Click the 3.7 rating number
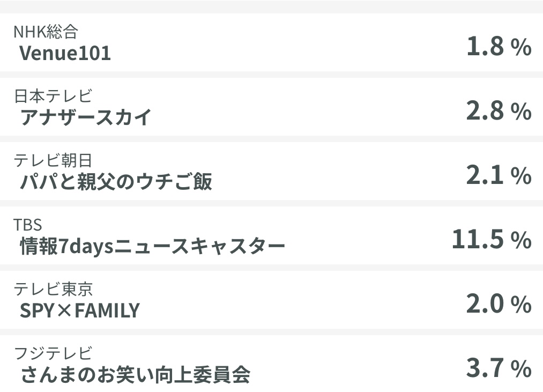This screenshot has width=543, height=392. pyautogui.click(x=485, y=369)
